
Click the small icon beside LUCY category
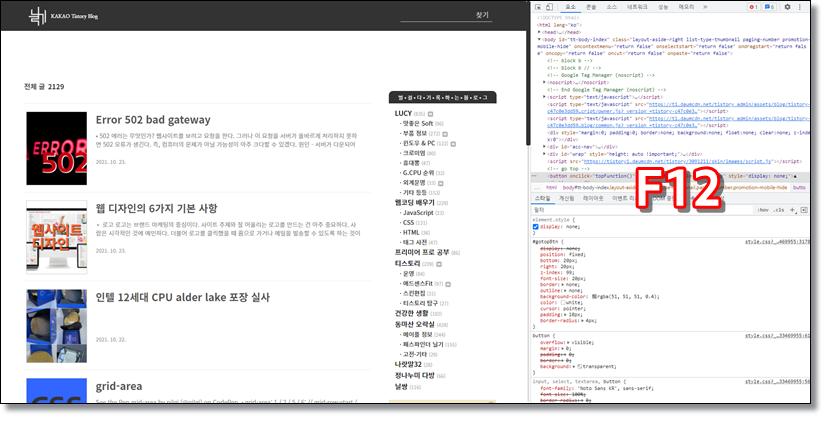click(430, 114)
